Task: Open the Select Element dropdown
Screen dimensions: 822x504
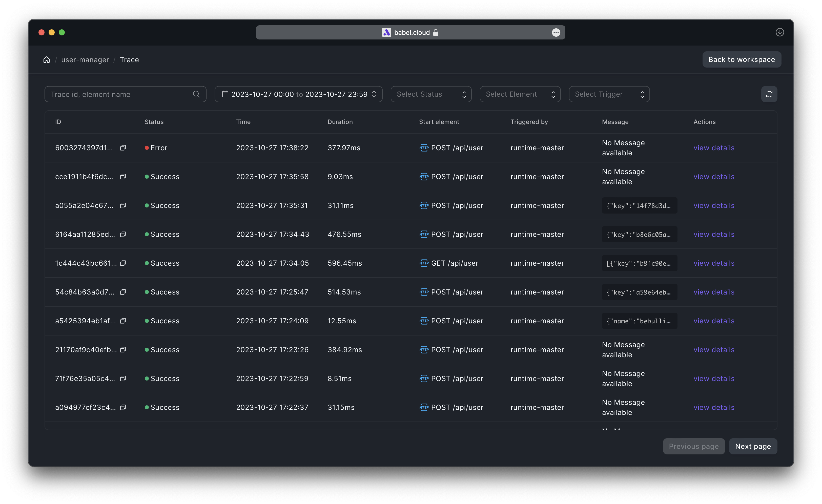Action: point(520,94)
